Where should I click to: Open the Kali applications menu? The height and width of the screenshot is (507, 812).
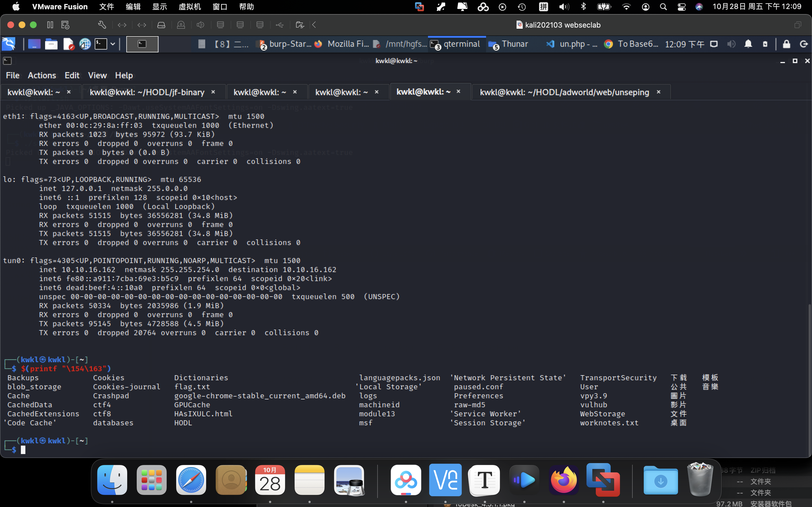8,44
